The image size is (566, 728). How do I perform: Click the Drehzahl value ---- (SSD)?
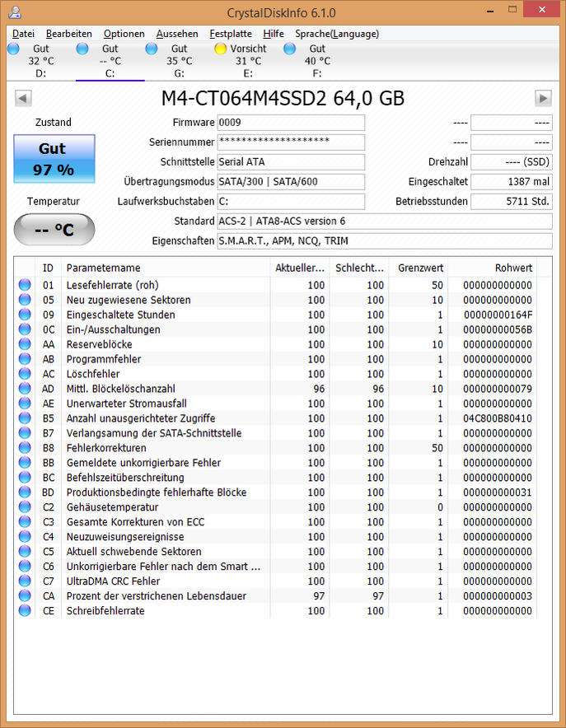[512, 162]
